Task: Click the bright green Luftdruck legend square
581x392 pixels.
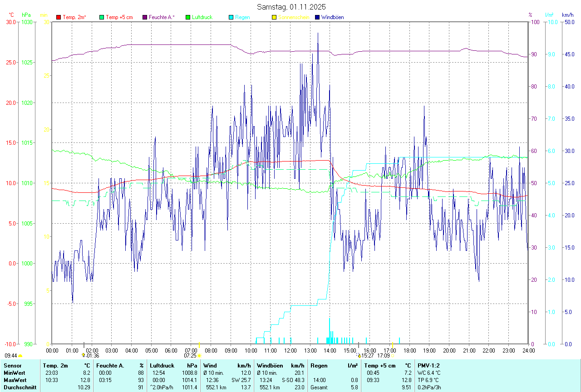Action: click(x=188, y=17)
